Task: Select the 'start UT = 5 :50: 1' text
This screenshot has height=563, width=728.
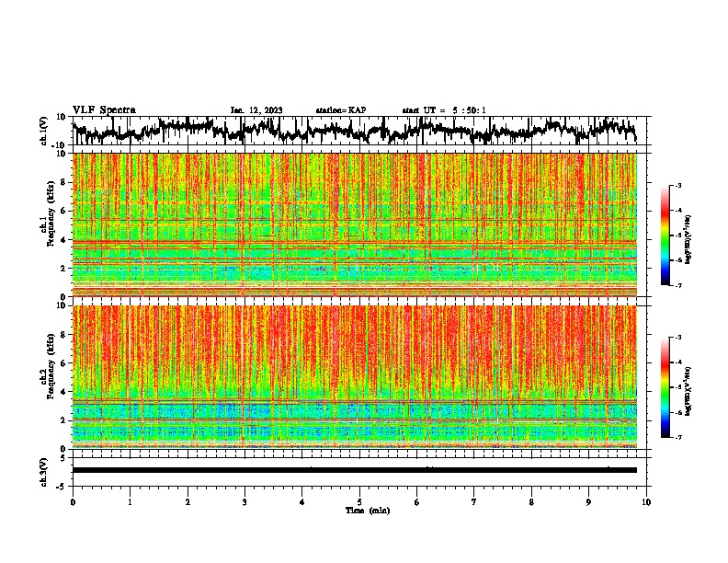Action: point(444,110)
